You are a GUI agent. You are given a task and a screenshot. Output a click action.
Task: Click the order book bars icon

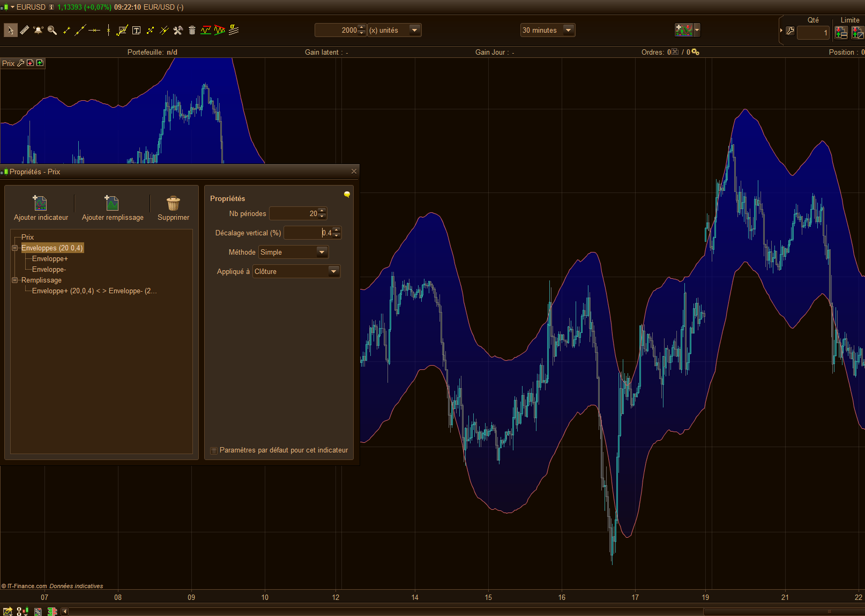53,611
